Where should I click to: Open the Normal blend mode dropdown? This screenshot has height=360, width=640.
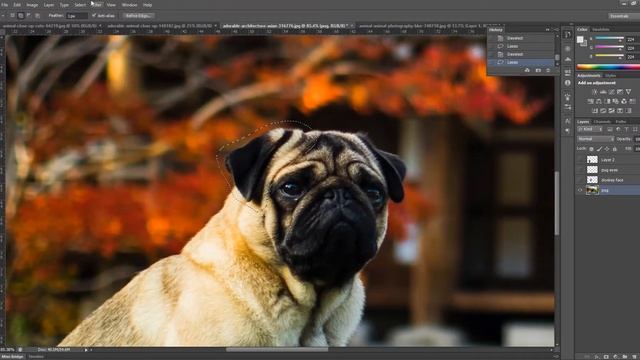[x=596, y=139]
